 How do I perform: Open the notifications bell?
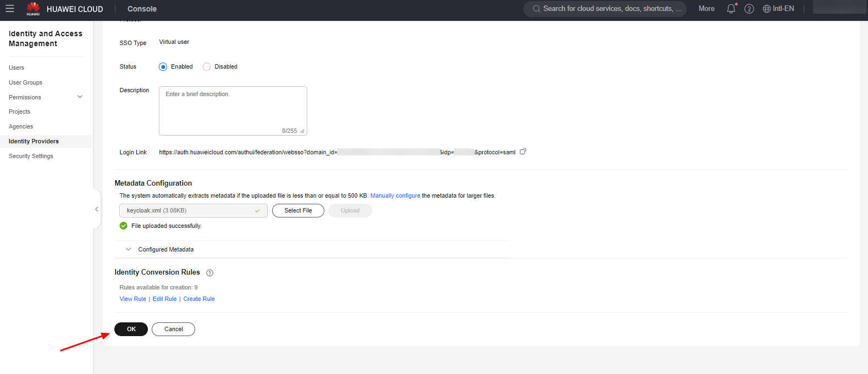pos(731,9)
